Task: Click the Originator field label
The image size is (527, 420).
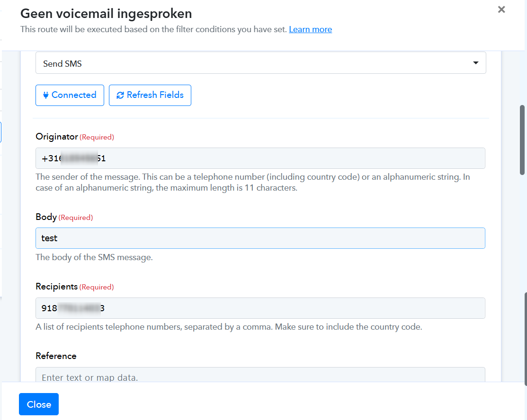Action: tap(56, 137)
